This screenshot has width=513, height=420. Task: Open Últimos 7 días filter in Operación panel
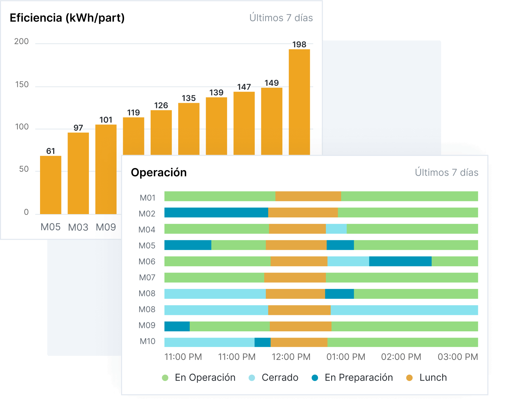tap(446, 172)
